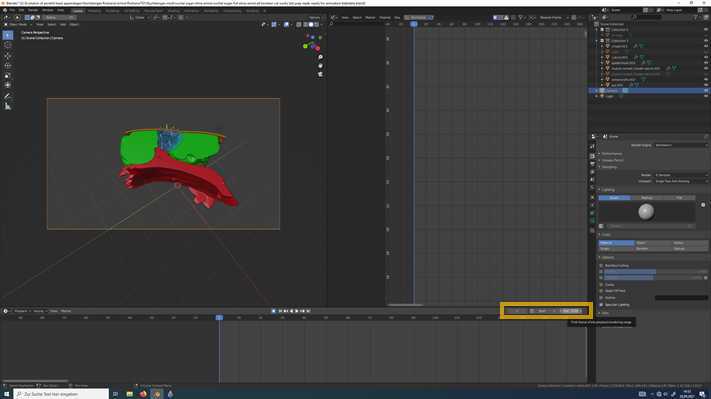The height and width of the screenshot is (399, 711).
Task: Switch viewport to rendered shading
Action: tap(317, 24)
